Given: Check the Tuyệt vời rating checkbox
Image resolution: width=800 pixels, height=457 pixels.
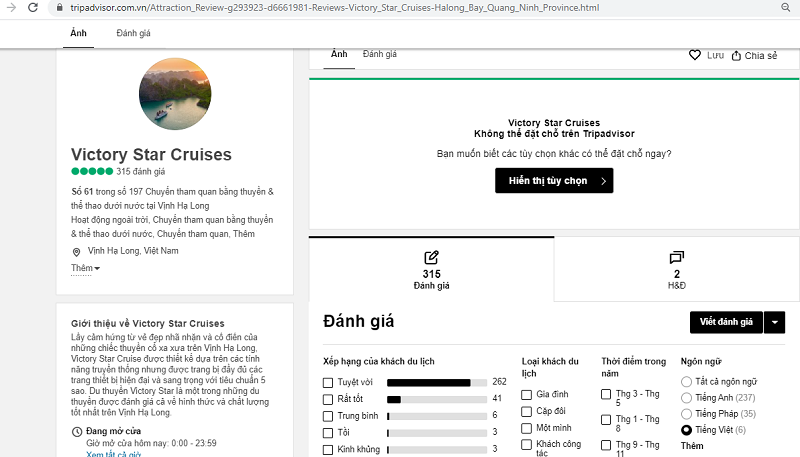Looking at the screenshot, I should (328, 382).
